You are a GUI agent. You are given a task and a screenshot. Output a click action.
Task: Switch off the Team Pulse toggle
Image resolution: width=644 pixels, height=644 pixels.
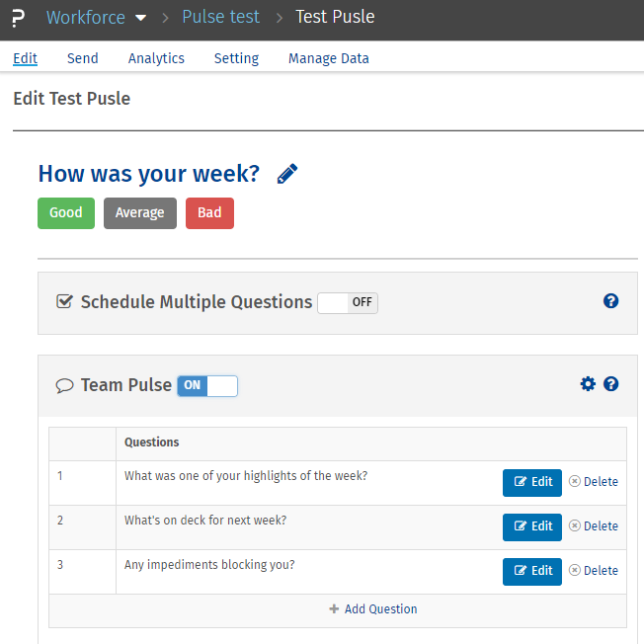pos(207,385)
